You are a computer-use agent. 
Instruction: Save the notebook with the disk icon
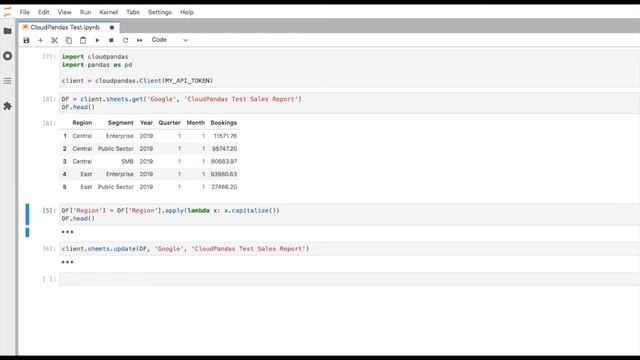click(26, 40)
